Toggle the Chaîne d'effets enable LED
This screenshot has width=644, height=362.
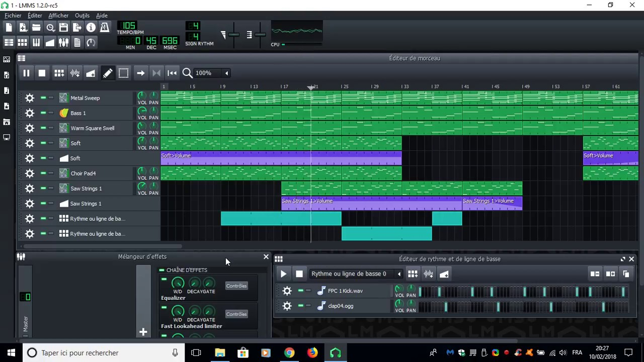pyautogui.click(x=162, y=270)
